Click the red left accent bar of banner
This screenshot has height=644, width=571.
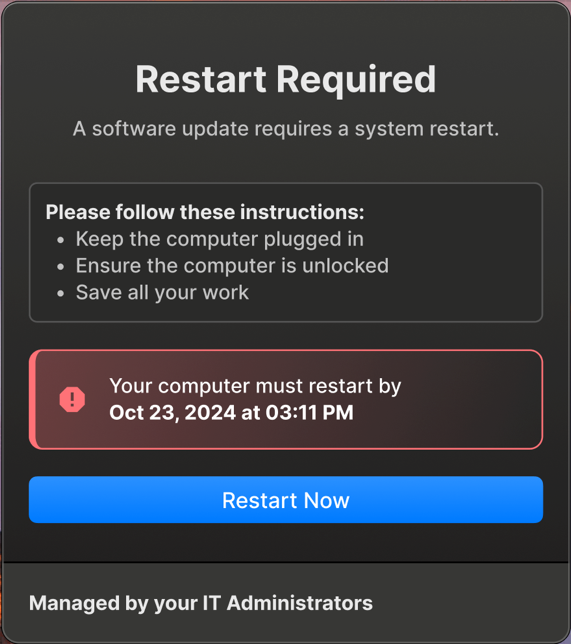point(32,400)
